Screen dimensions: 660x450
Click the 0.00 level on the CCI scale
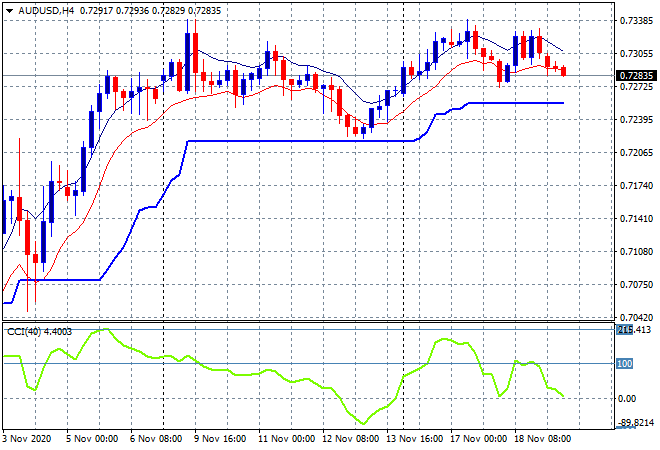(x=627, y=398)
